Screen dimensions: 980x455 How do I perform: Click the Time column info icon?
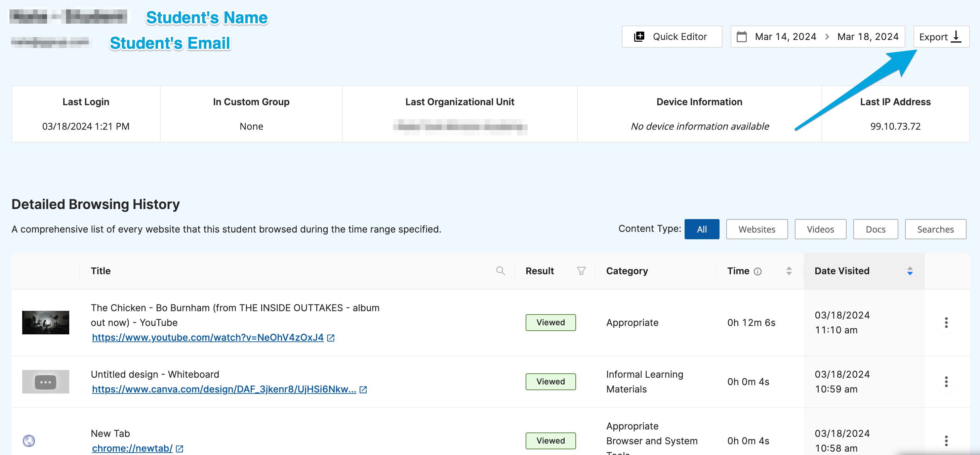click(x=758, y=271)
